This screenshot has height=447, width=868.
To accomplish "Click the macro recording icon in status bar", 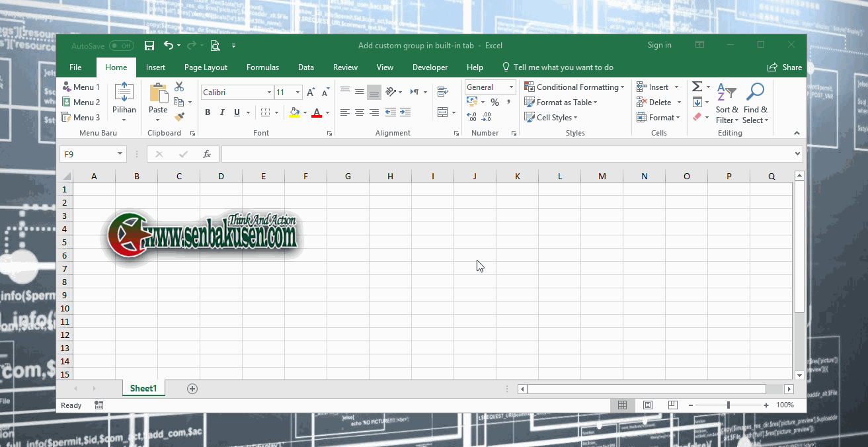I will point(99,405).
